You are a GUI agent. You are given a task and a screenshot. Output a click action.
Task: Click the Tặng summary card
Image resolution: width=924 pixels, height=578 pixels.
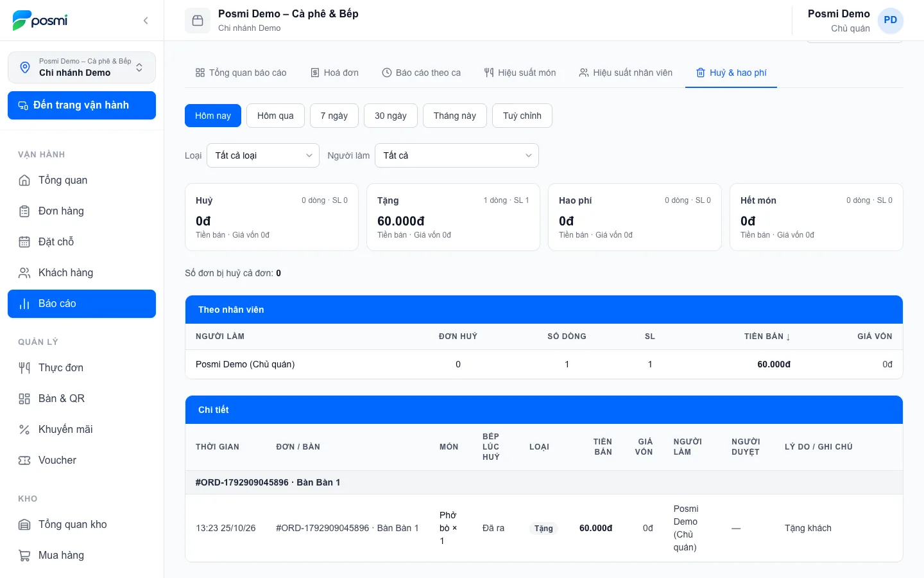[453, 217]
